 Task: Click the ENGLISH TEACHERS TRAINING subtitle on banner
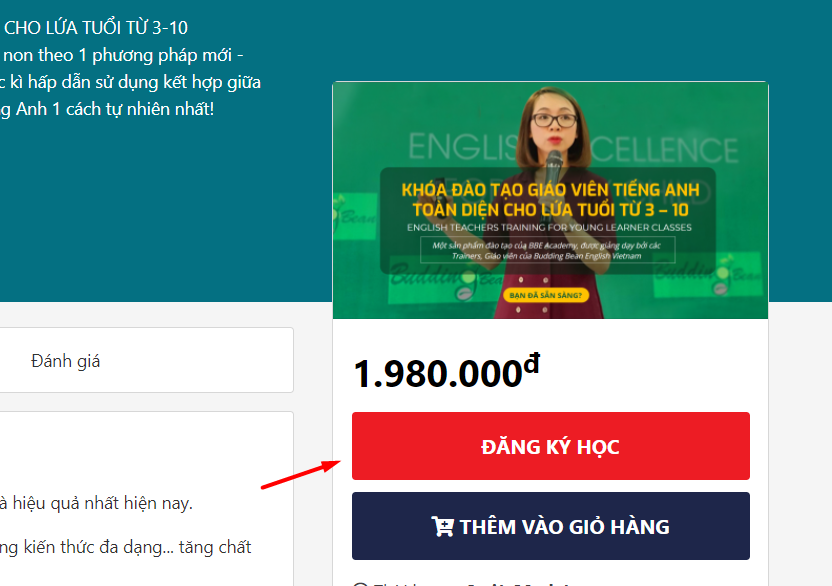549,227
